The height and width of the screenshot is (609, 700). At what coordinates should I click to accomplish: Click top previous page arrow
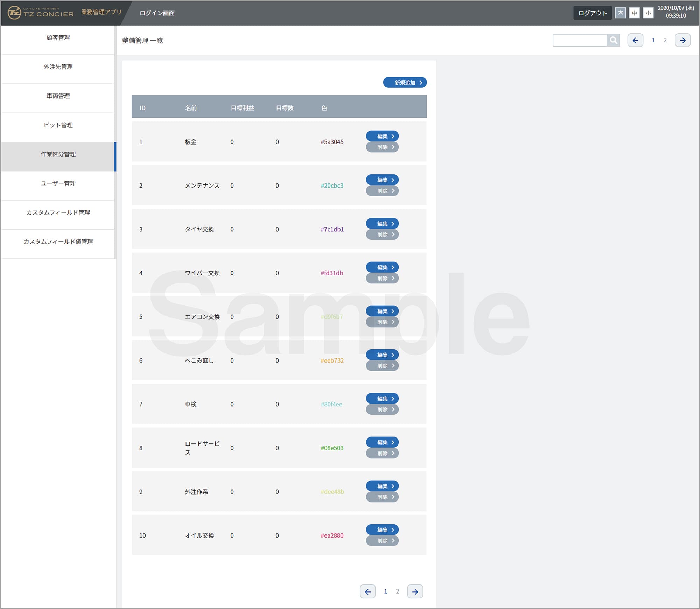point(635,40)
